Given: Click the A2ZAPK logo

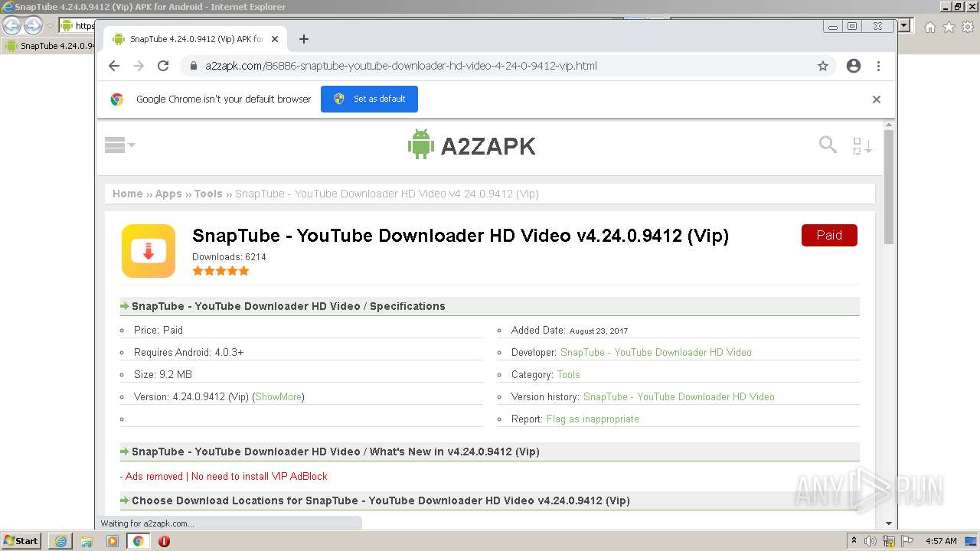Looking at the screenshot, I should 472,145.
